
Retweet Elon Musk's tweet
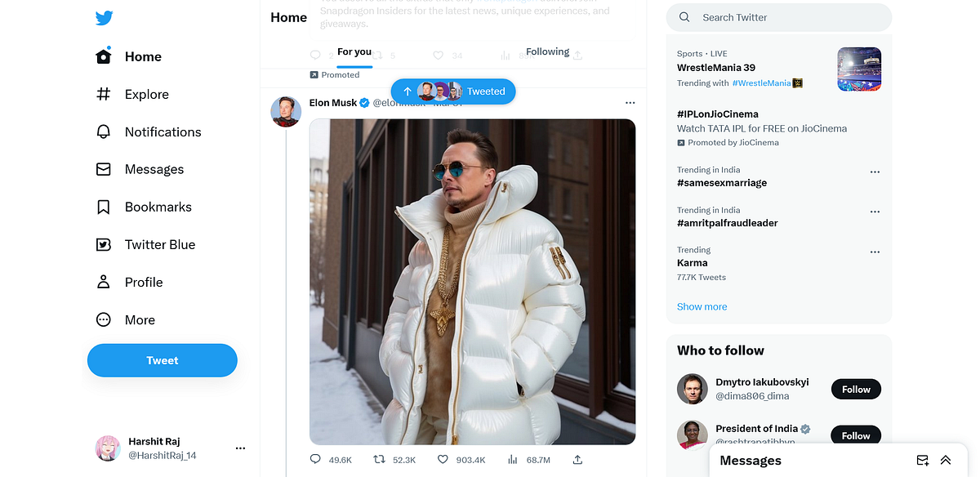[x=381, y=459]
